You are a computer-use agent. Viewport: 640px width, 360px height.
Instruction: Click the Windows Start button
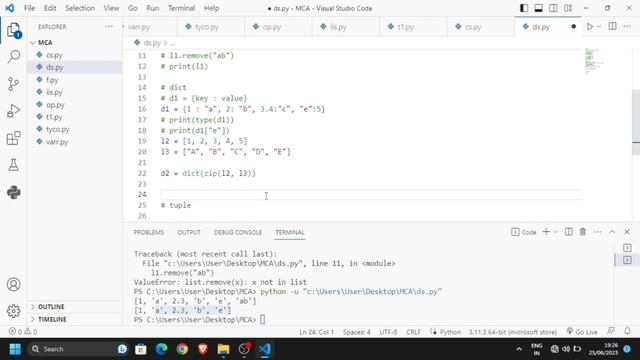pyautogui.click(x=15, y=349)
